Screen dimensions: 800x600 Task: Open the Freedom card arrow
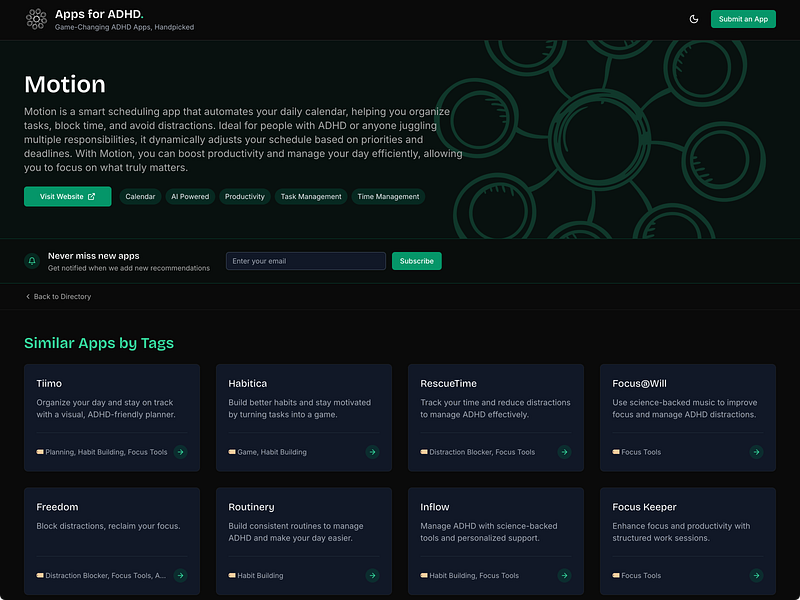180,576
